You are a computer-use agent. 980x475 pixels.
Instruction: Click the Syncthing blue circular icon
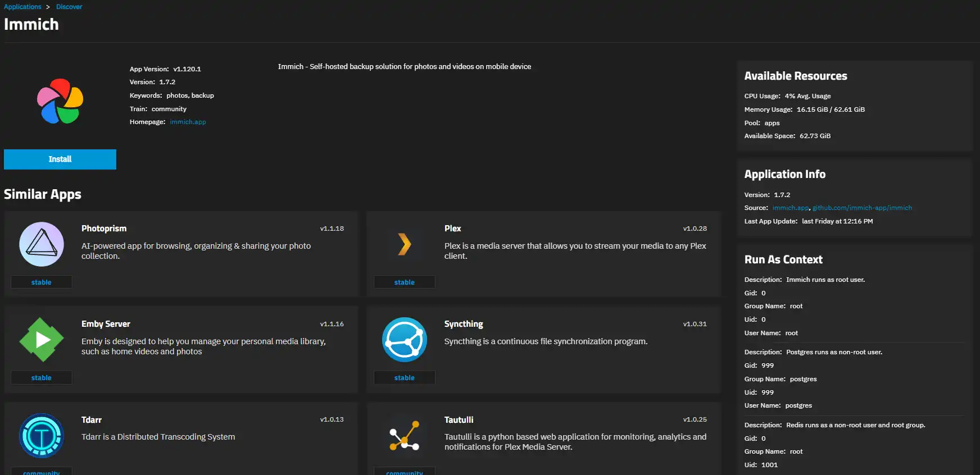404,340
